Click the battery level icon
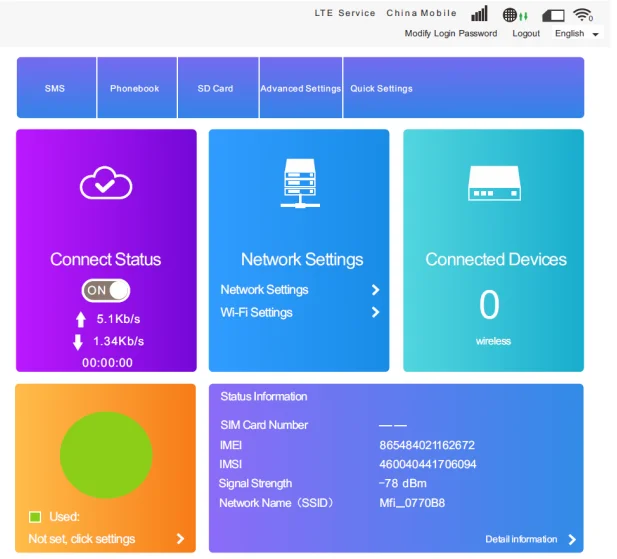This screenshot has height=559, width=617. [x=553, y=15]
